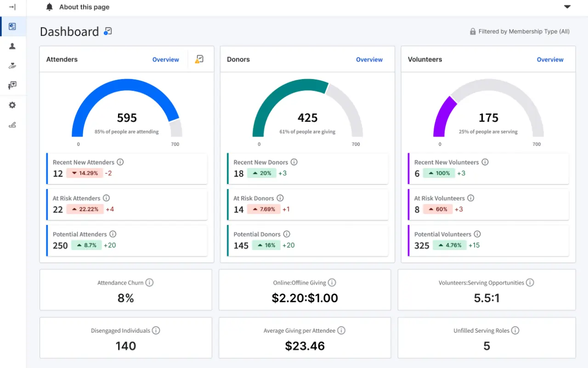Select the People icon in the sidebar
The height and width of the screenshot is (368, 588).
[x=13, y=46]
